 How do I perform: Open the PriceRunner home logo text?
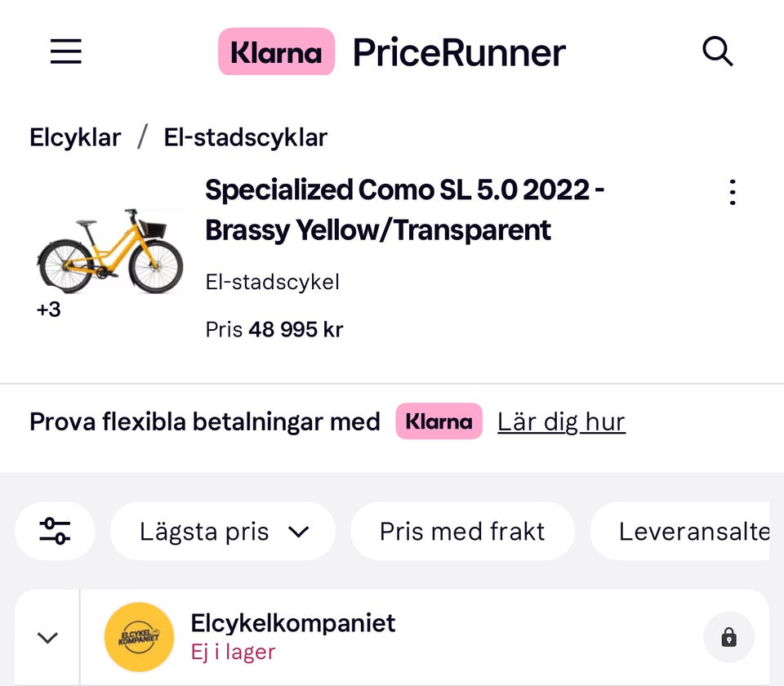coord(459,52)
